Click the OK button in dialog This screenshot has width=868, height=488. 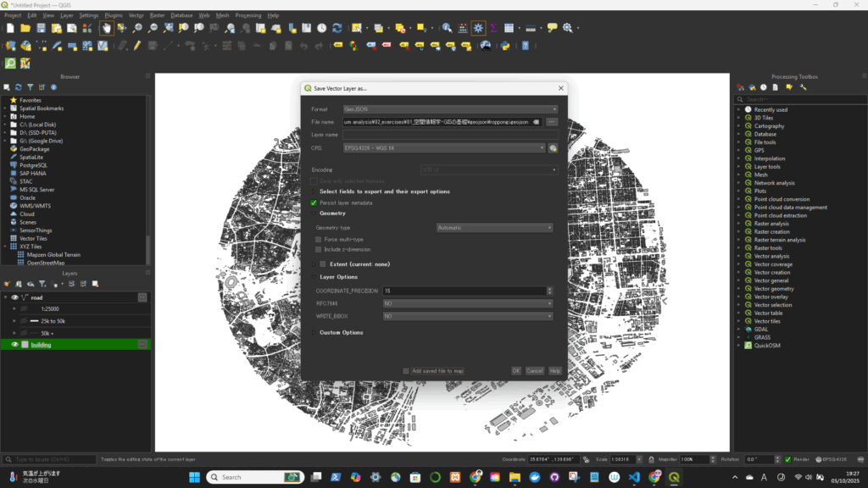[x=515, y=370]
